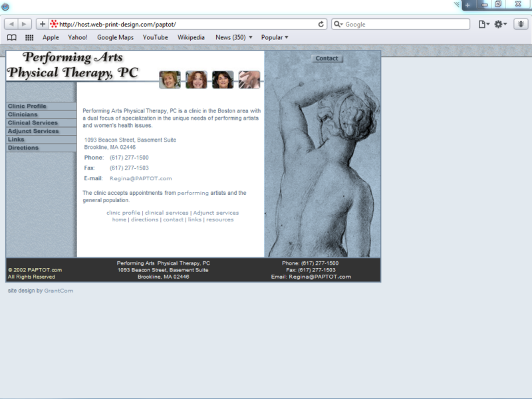Open new tab with plus button

(x=467, y=5)
